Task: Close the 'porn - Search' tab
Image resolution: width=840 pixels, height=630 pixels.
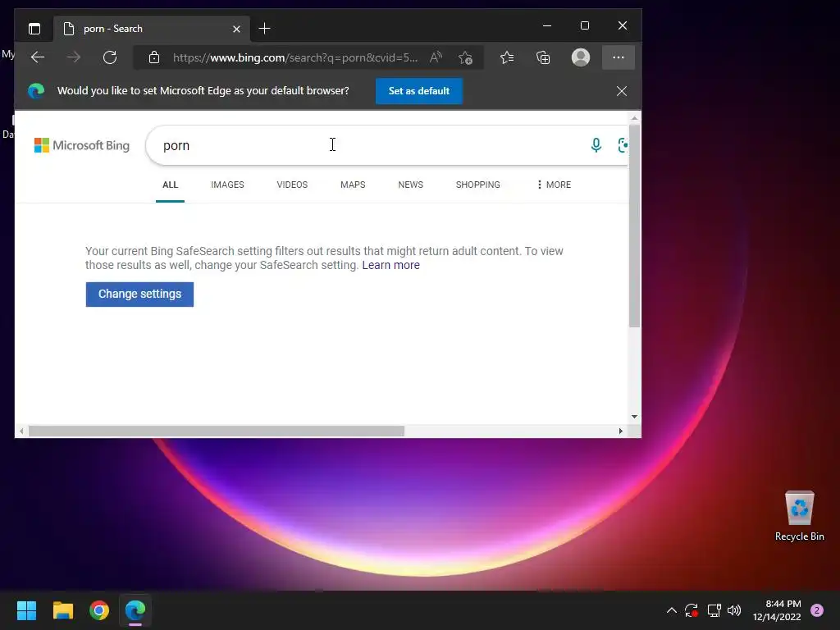Action: click(236, 29)
